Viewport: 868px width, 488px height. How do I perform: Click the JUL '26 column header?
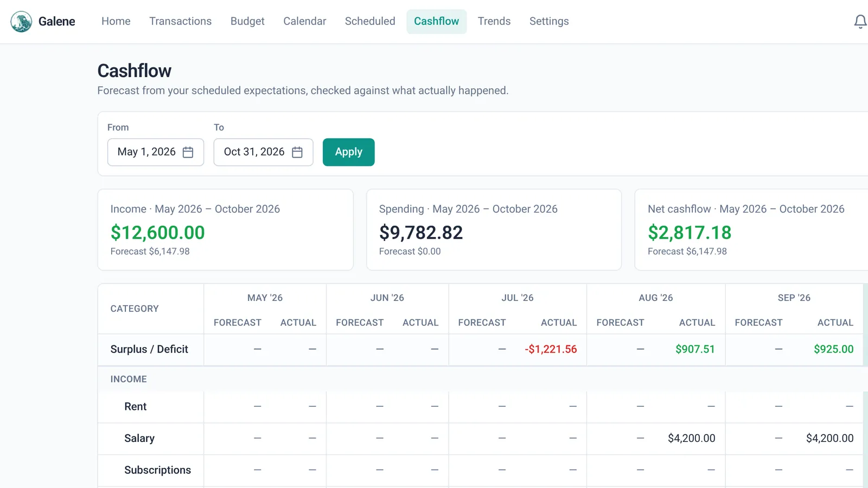[x=518, y=298]
